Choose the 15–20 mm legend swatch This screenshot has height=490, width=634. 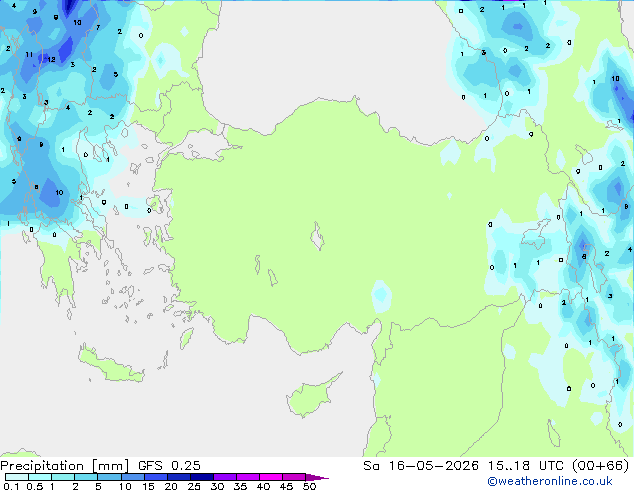pyautogui.click(x=155, y=477)
